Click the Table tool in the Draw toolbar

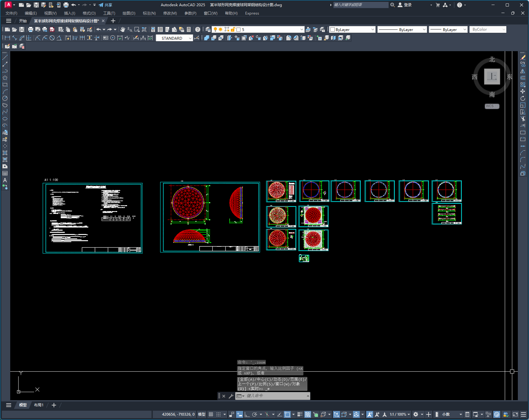(5, 173)
